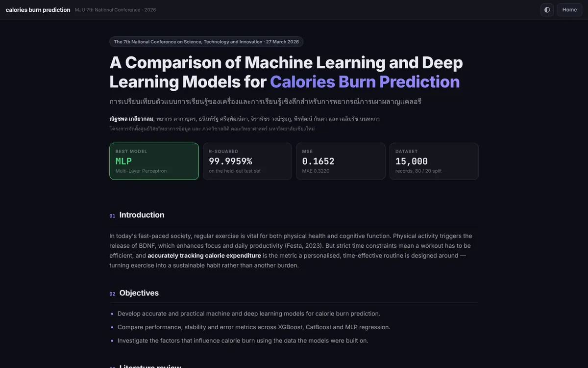
Task: Click the "records, 80 / 20 split" caption
Action: tap(418, 171)
